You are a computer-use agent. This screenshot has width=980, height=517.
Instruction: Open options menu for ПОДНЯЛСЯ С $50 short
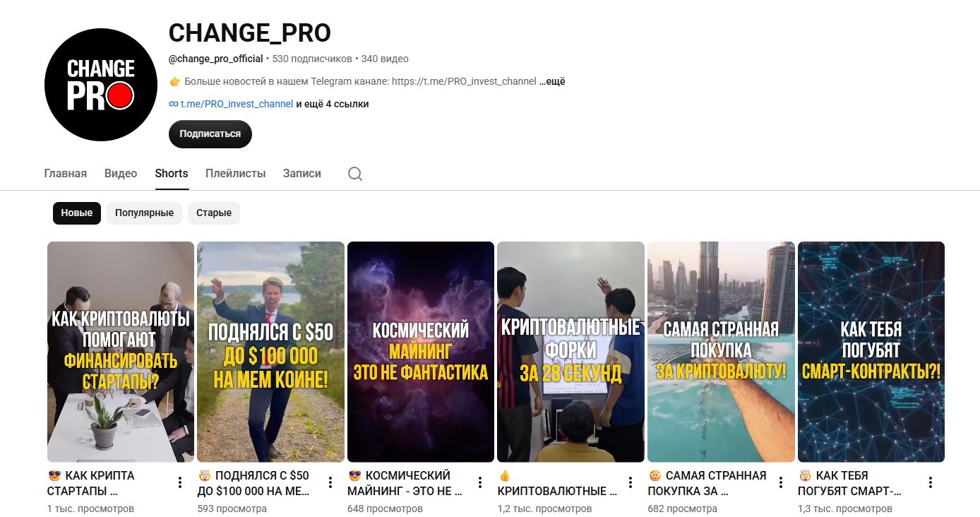click(330, 482)
